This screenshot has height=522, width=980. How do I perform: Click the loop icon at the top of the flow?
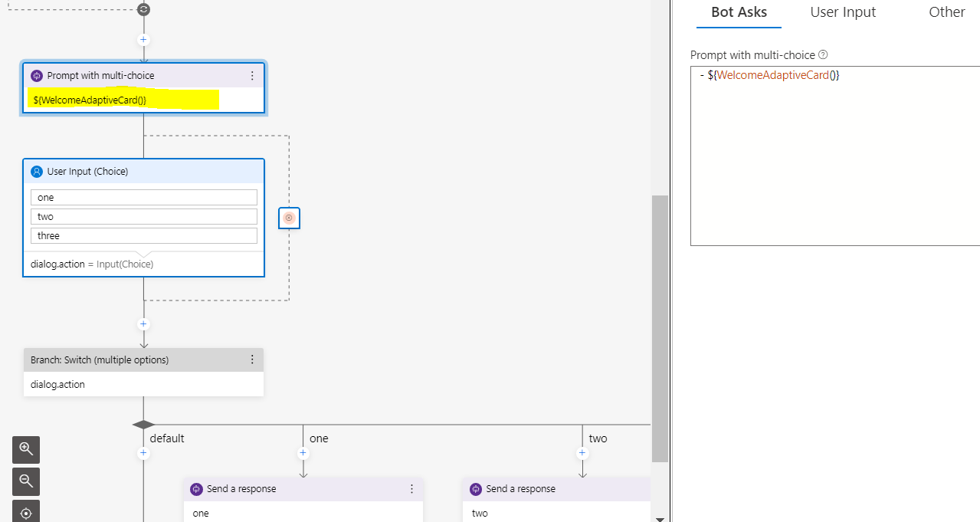(x=143, y=9)
